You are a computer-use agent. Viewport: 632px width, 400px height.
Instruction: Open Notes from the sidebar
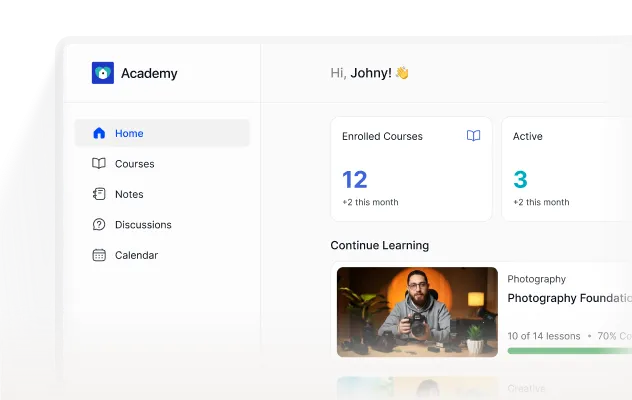(x=162, y=194)
